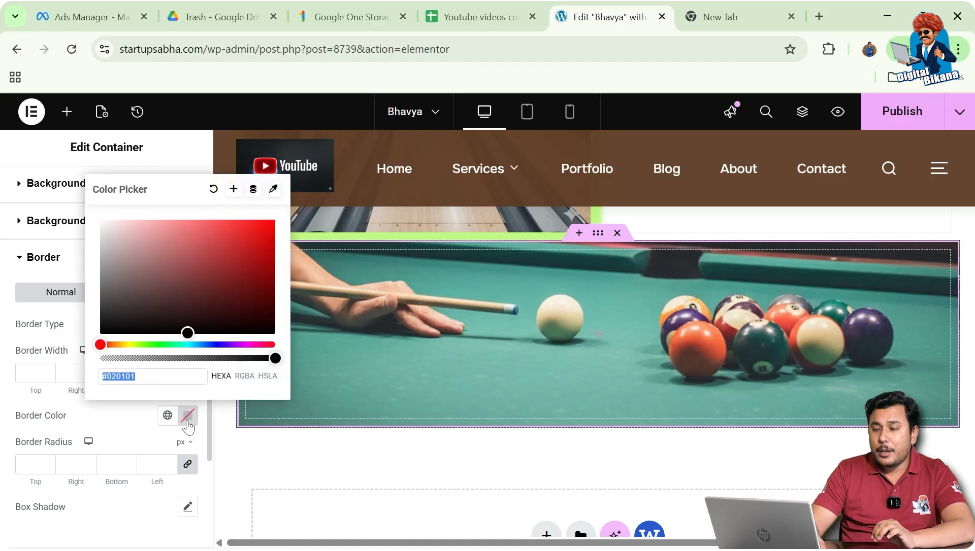Image resolution: width=975 pixels, height=551 pixels.
Task: Open the page settings document icon
Action: (101, 112)
